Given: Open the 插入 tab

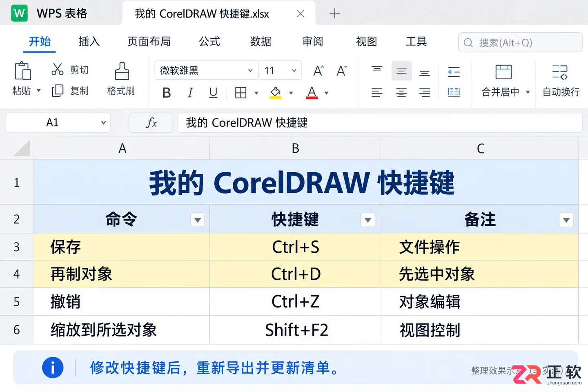Looking at the screenshot, I should point(89,41).
